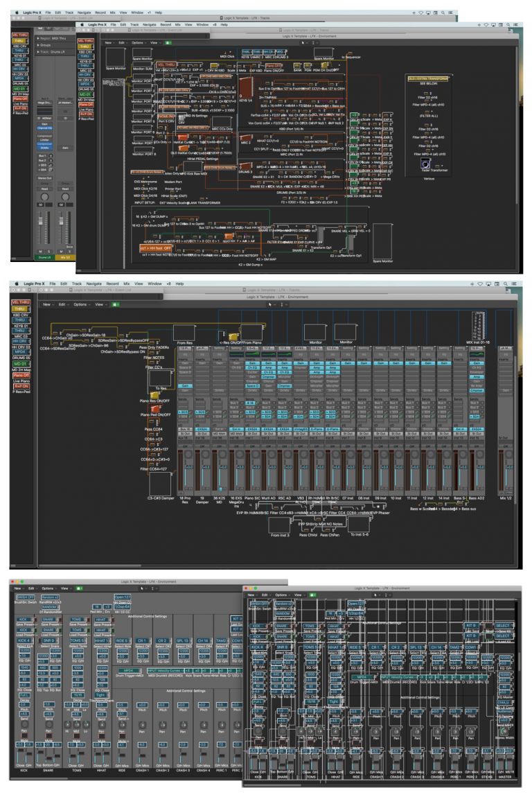532x797 pixels.
Task: Select the 'From Piano' monitor object
Action: pos(253,333)
